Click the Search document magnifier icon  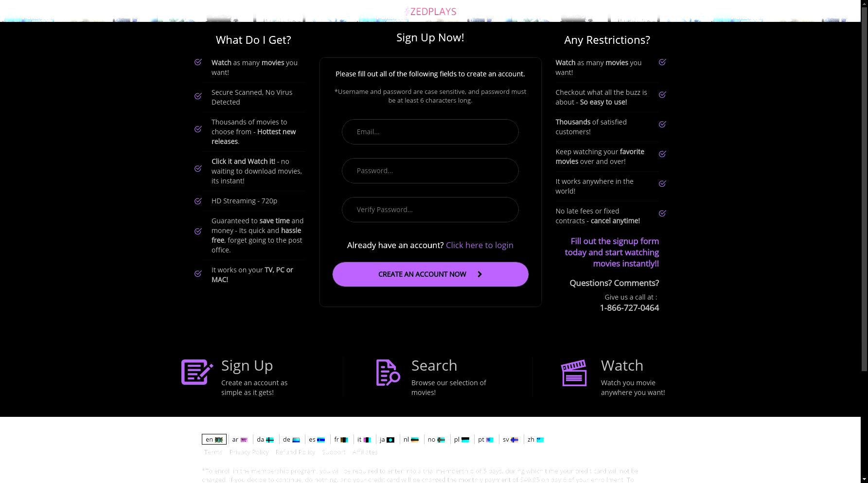388,373
